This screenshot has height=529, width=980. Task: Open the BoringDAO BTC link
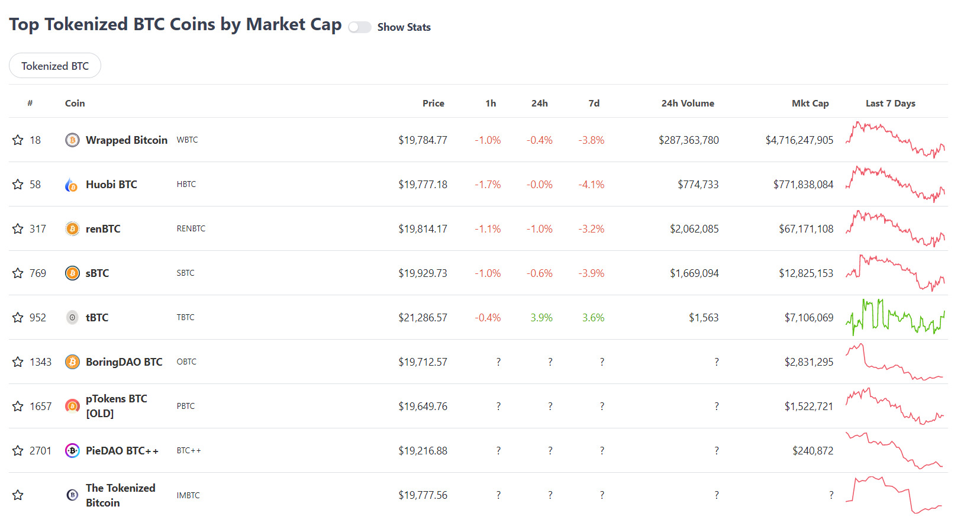124,362
